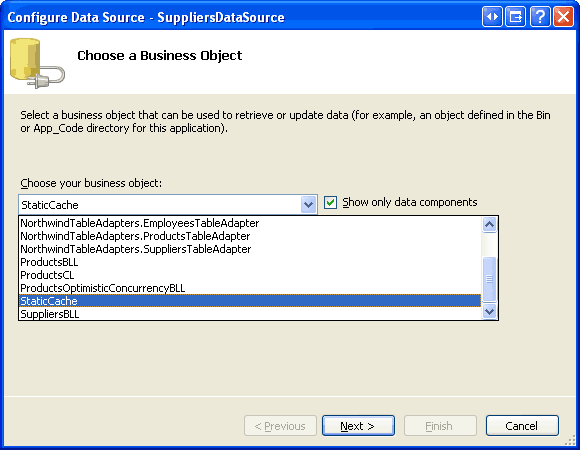
Task: Click the title bar left-right arrows icon
Action: 492,17
